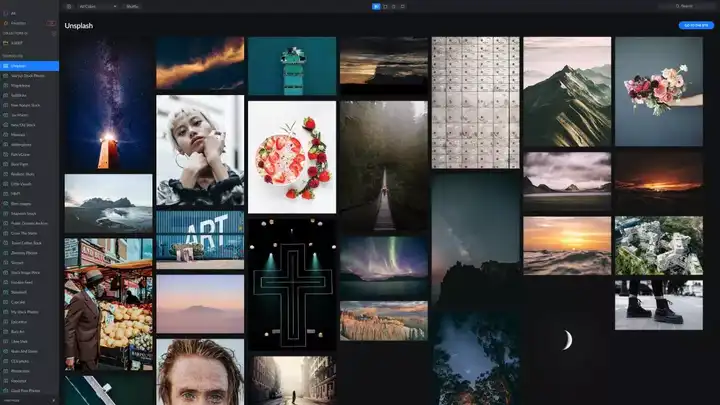Open the canyon landscape photo
The height and width of the screenshot is (405, 720).
(384, 321)
